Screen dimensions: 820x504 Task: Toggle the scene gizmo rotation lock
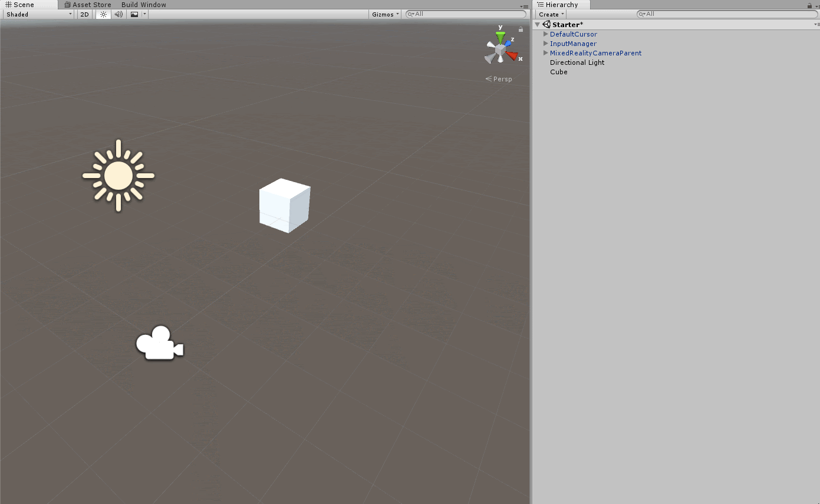[x=521, y=29]
